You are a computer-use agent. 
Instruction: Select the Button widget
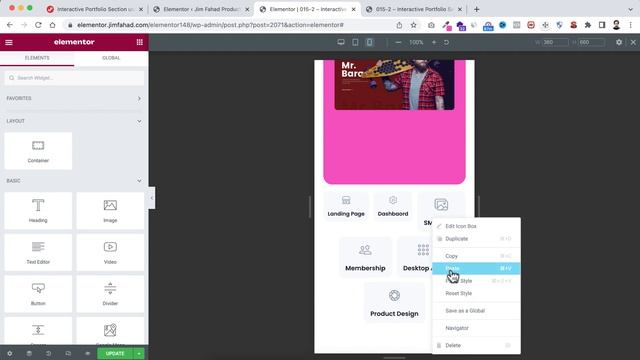[x=38, y=294]
